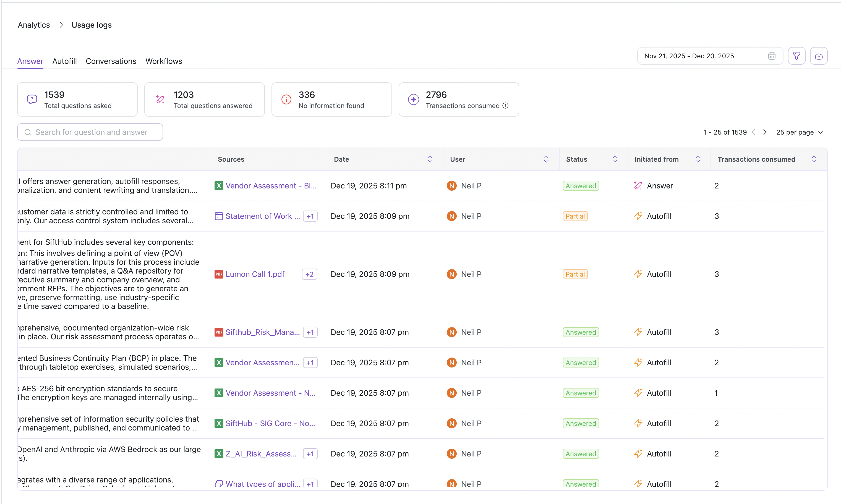
Task: Click the Lumon Call 1.pdf file icon
Action: 218,274
